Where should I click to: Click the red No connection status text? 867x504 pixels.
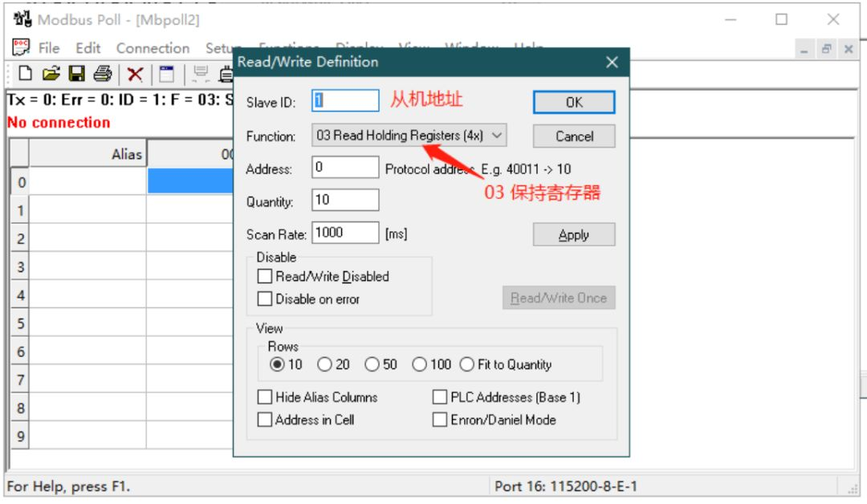[x=59, y=122]
